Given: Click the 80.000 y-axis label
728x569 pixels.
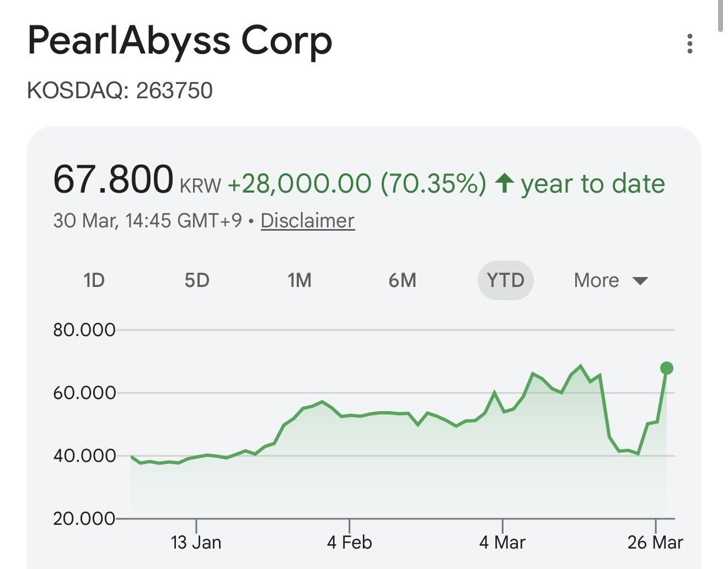Looking at the screenshot, I should [x=84, y=330].
